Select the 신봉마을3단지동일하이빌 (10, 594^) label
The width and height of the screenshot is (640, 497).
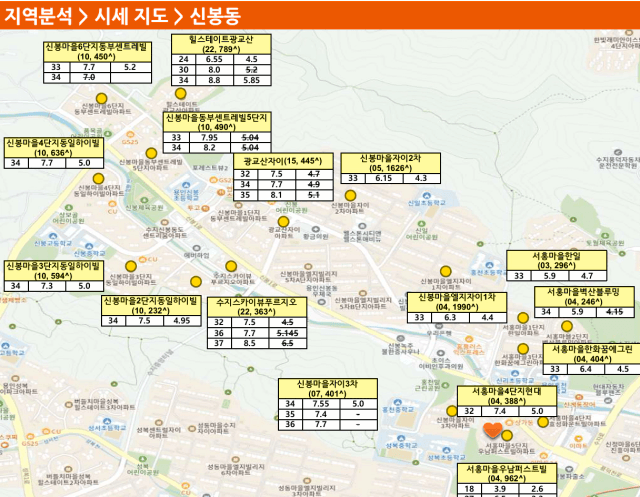click(x=53, y=271)
